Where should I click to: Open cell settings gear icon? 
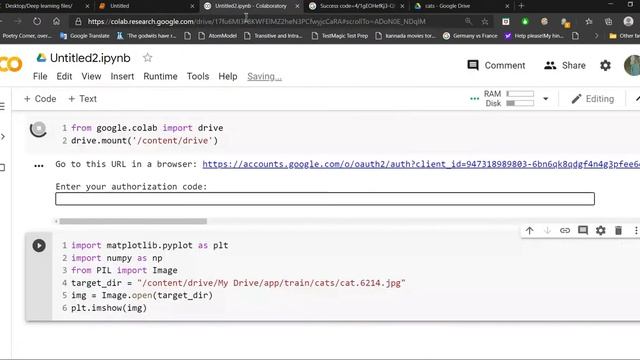coord(601,231)
